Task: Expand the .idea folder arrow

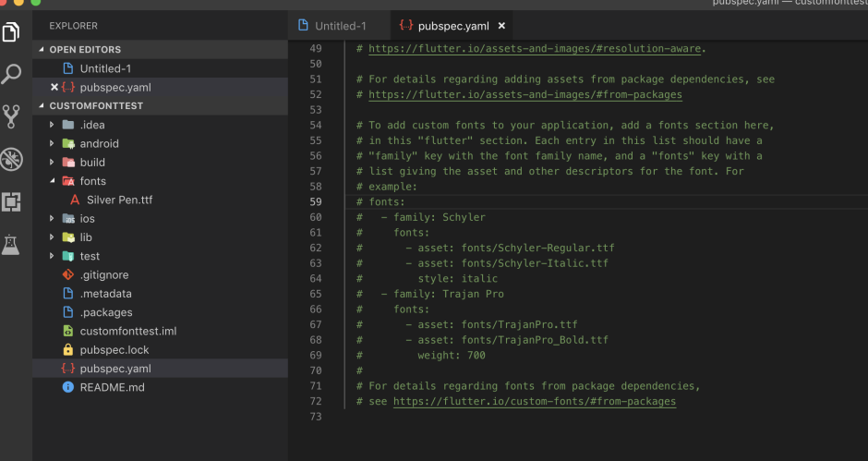Action: [x=52, y=125]
